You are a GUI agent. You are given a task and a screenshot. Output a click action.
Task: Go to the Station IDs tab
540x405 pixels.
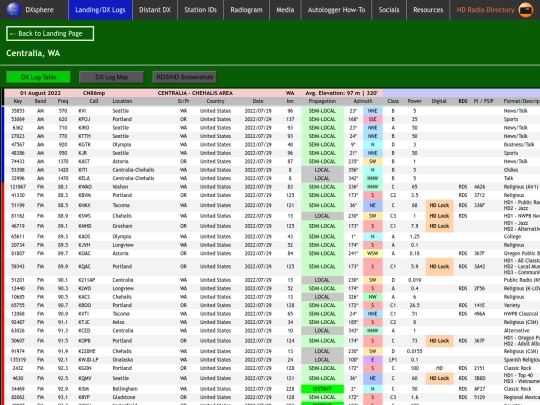coord(200,10)
